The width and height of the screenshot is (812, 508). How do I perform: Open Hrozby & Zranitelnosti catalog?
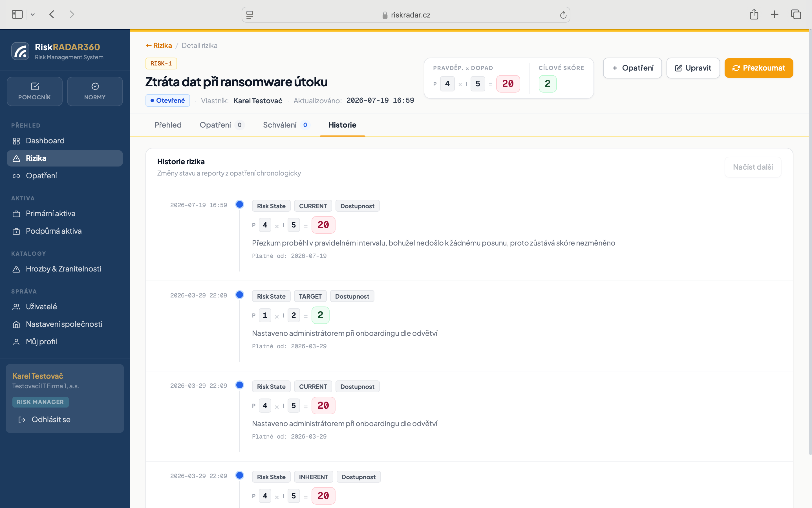pyautogui.click(x=65, y=269)
